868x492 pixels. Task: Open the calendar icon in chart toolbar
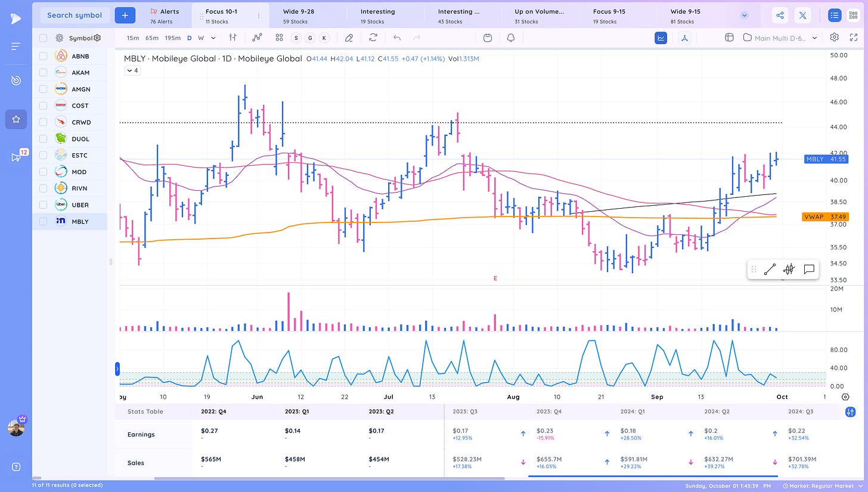(488, 38)
